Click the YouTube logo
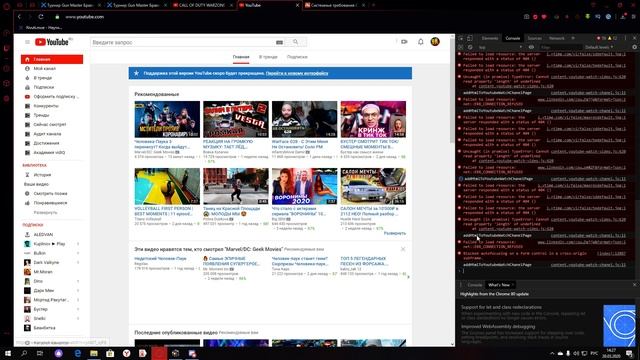Screen dimensions: 640x360 tap(52, 42)
